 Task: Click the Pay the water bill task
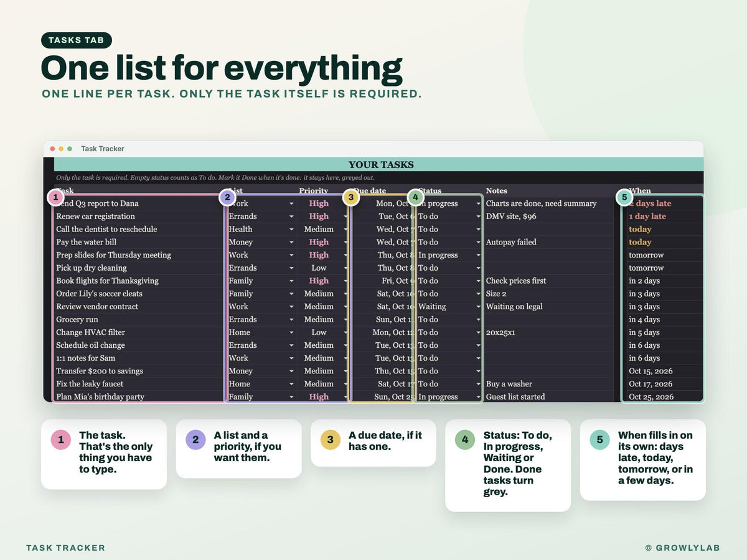point(139,242)
